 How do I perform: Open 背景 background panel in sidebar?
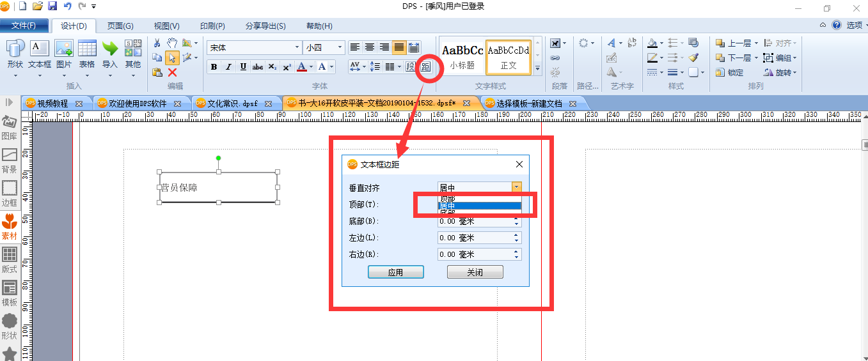click(x=10, y=161)
